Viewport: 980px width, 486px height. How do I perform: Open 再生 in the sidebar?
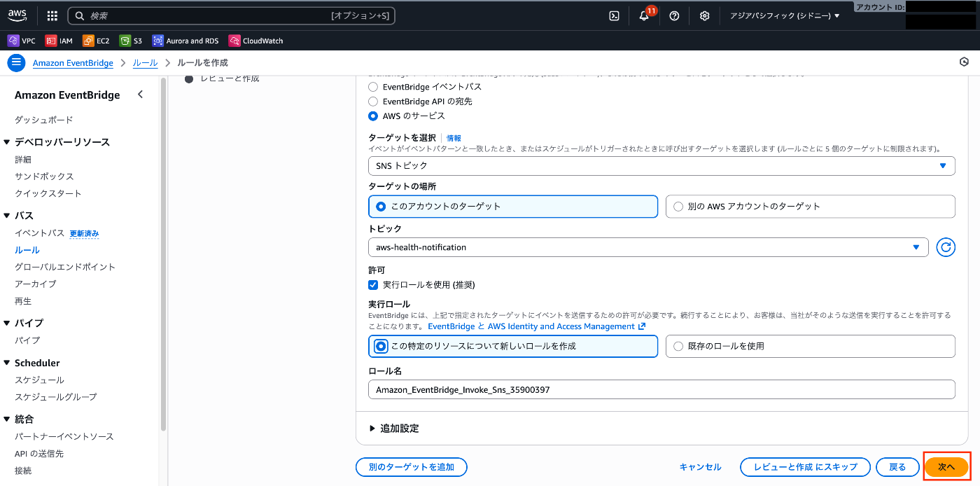click(x=23, y=301)
